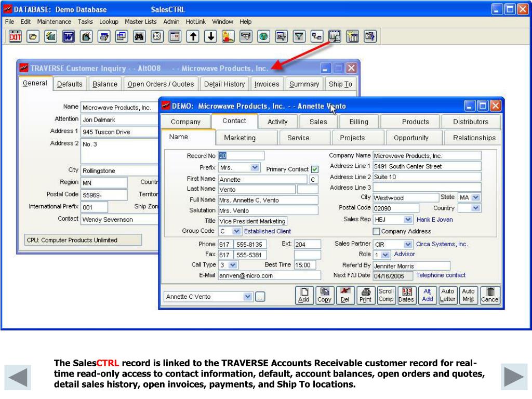Open the Sales Rep dropdown
Viewport: 532px width, 399px height.
(x=408, y=220)
